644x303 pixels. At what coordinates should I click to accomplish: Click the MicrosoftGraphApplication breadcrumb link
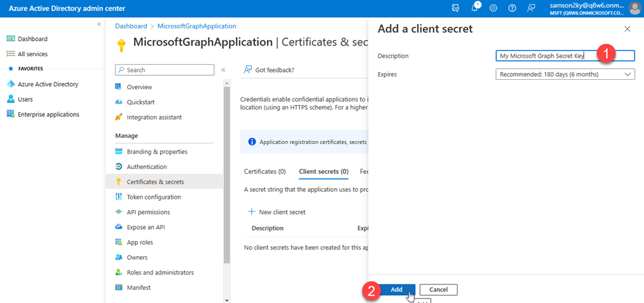(x=197, y=26)
